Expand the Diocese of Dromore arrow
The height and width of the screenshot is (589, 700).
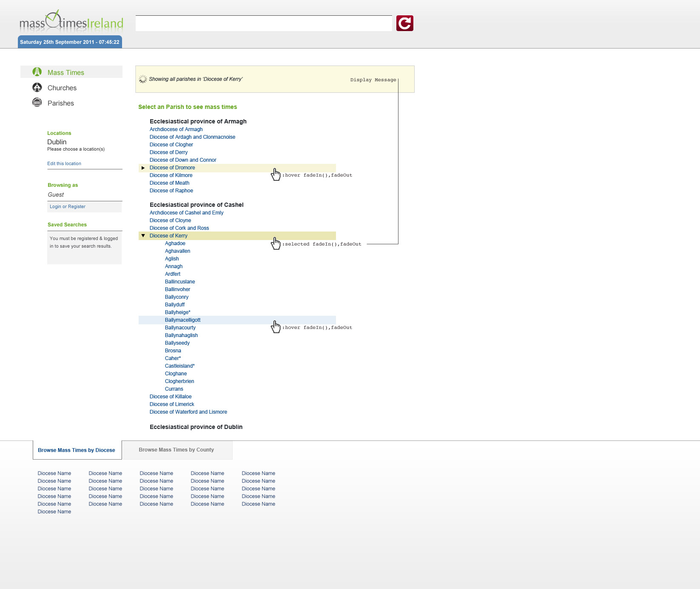point(143,168)
